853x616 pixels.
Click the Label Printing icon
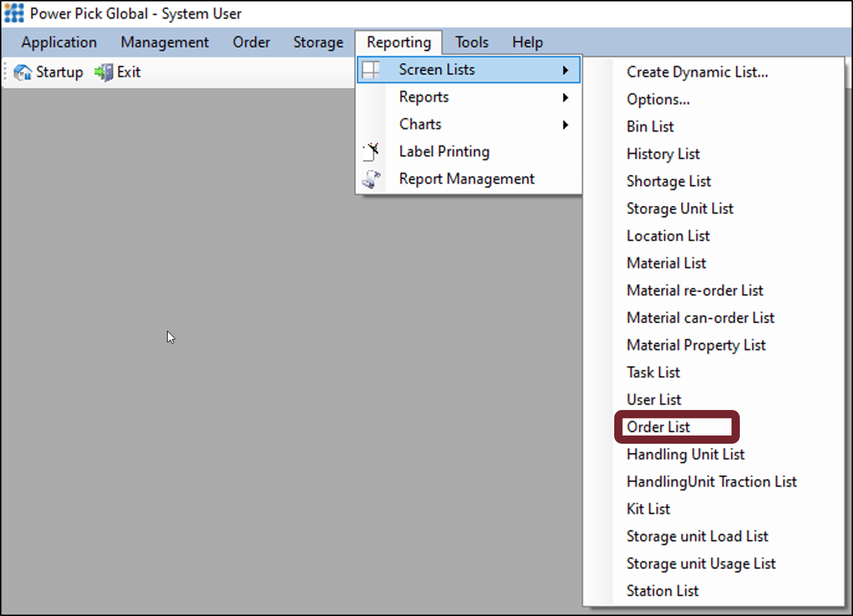[370, 151]
